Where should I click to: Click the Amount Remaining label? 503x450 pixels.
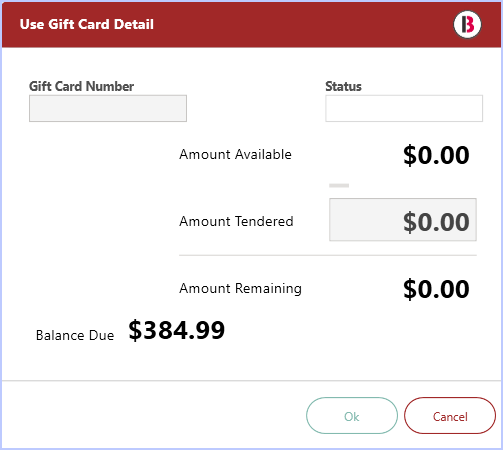point(240,288)
